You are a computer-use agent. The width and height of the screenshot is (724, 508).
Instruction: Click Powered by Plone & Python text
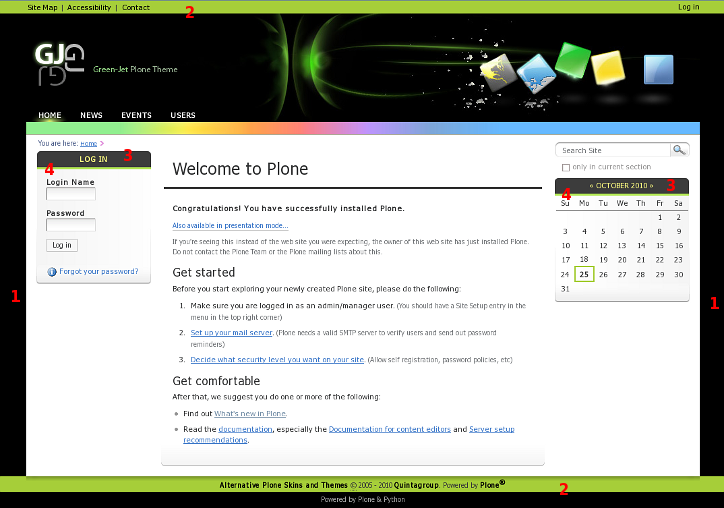click(363, 500)
